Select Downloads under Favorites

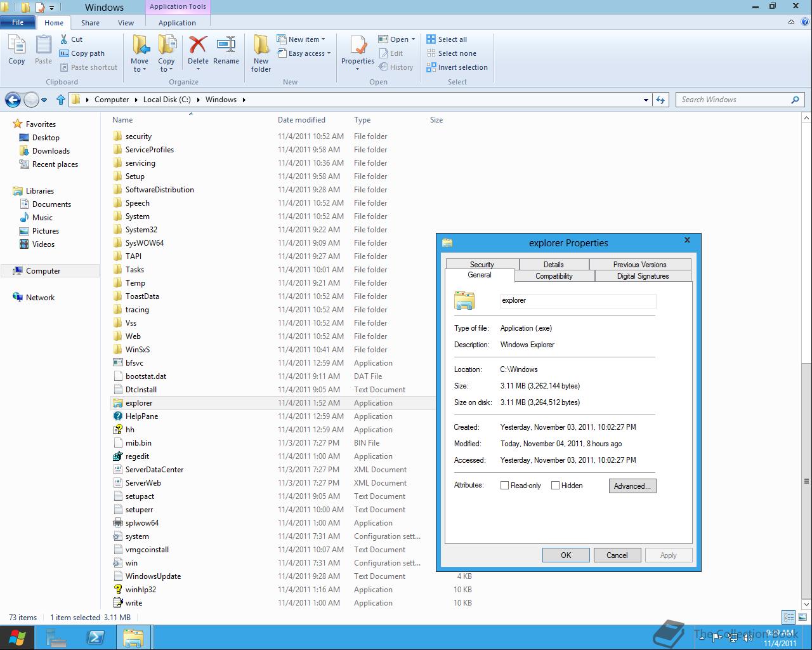[51, 151]
